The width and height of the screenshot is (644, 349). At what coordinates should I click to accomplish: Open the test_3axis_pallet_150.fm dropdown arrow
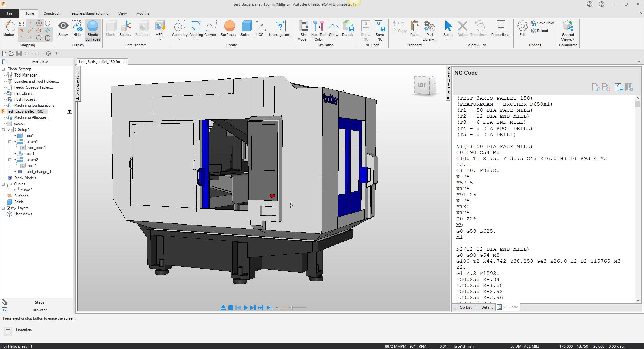[x=70, y=111]
